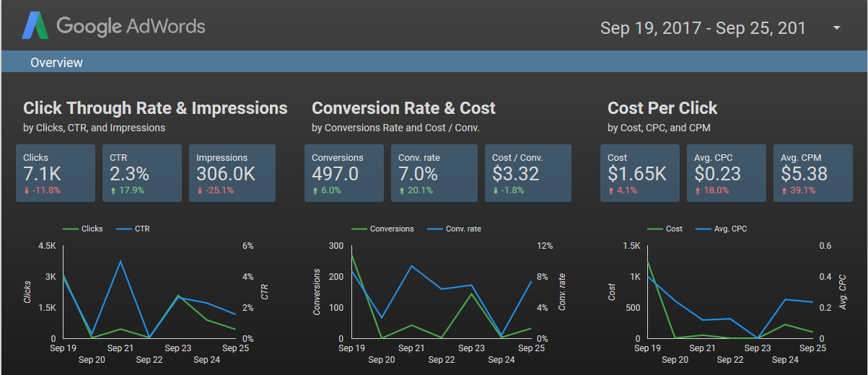Select the Conv. rate scorecard showing 7.0%
This screenshot has height=375, width=868.
pos(431,173)
